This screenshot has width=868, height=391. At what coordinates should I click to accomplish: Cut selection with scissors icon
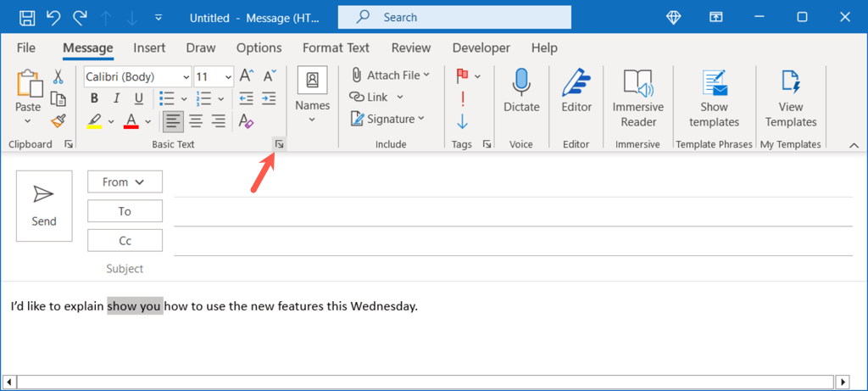click(x=58, y=77)
